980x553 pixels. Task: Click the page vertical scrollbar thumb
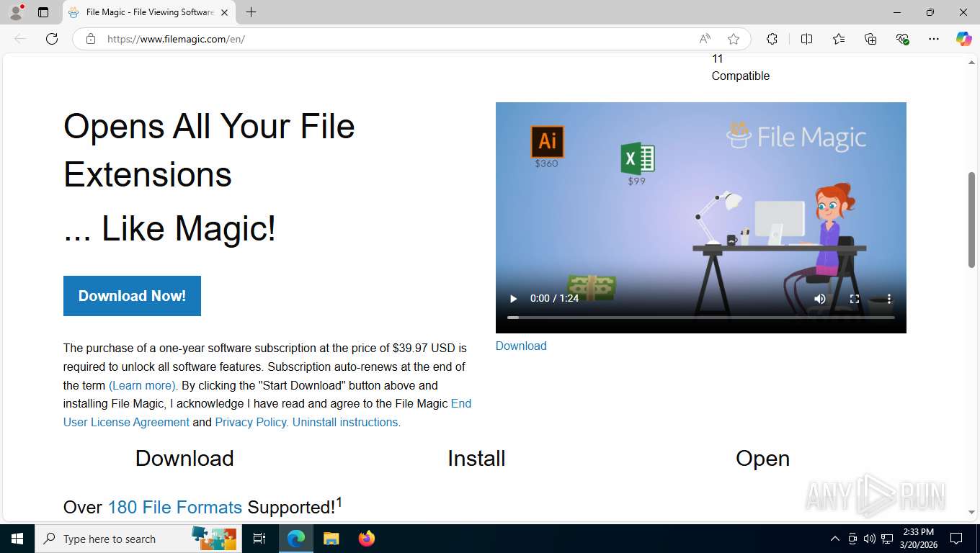click(x=971, y=220)
